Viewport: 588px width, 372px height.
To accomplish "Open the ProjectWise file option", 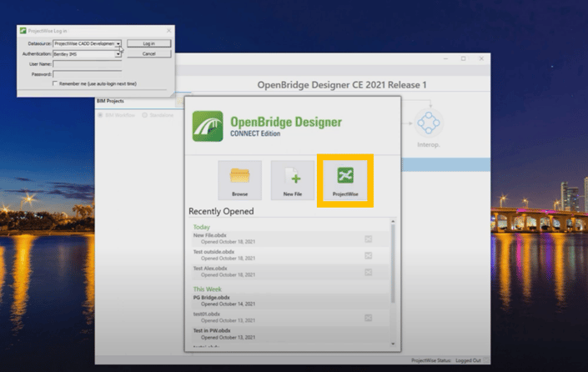I will (x=345, y=180).
